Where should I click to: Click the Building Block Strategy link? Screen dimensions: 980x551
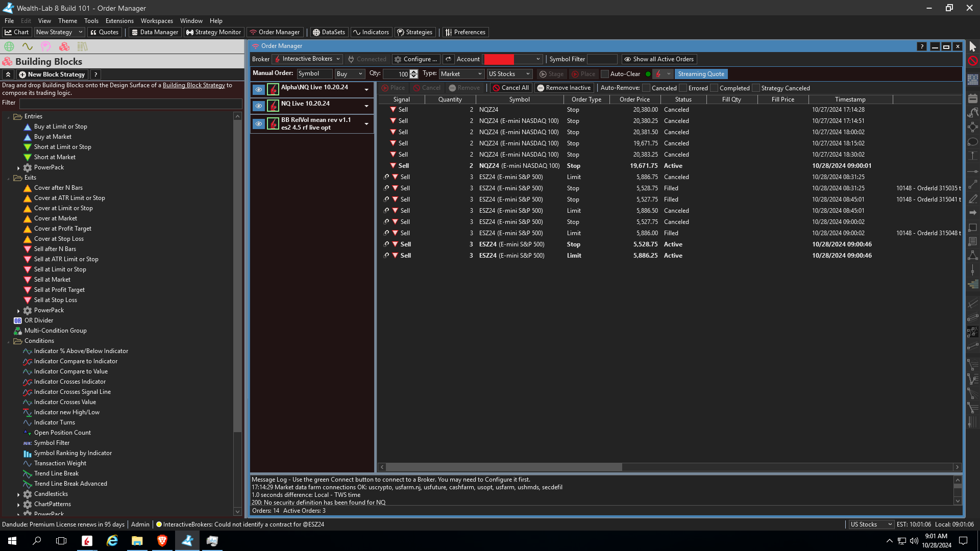193,85
